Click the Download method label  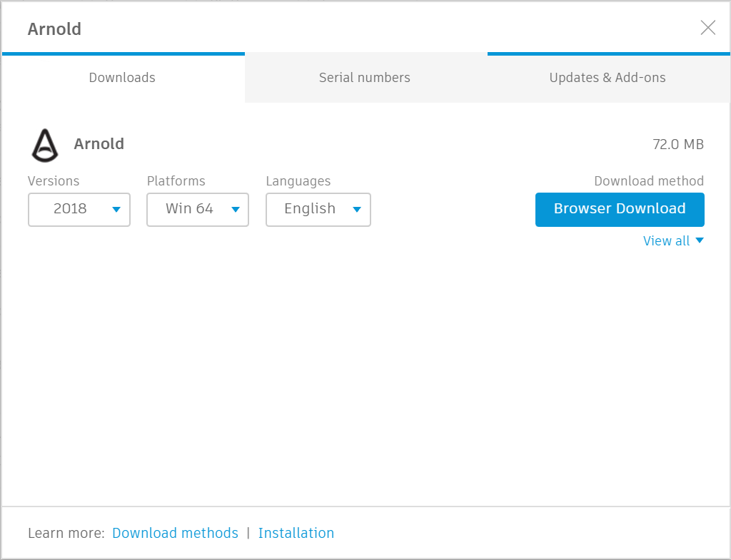click(648, 180)
